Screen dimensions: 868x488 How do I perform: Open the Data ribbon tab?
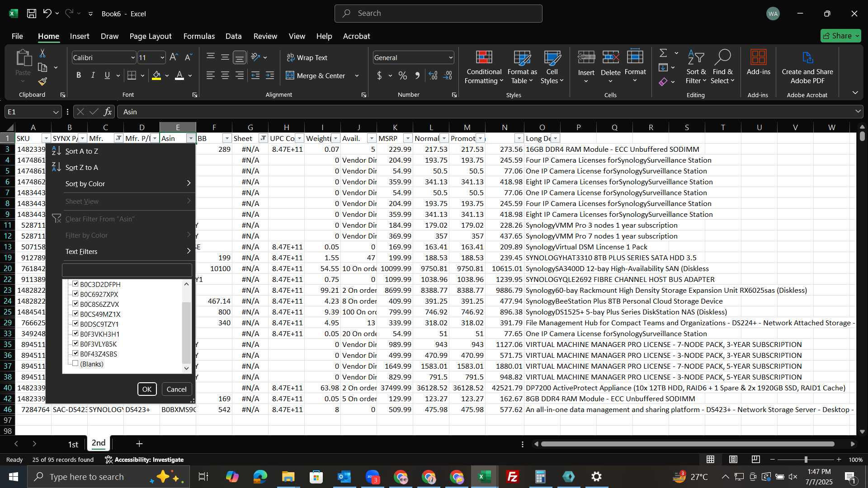coord(233,36)
